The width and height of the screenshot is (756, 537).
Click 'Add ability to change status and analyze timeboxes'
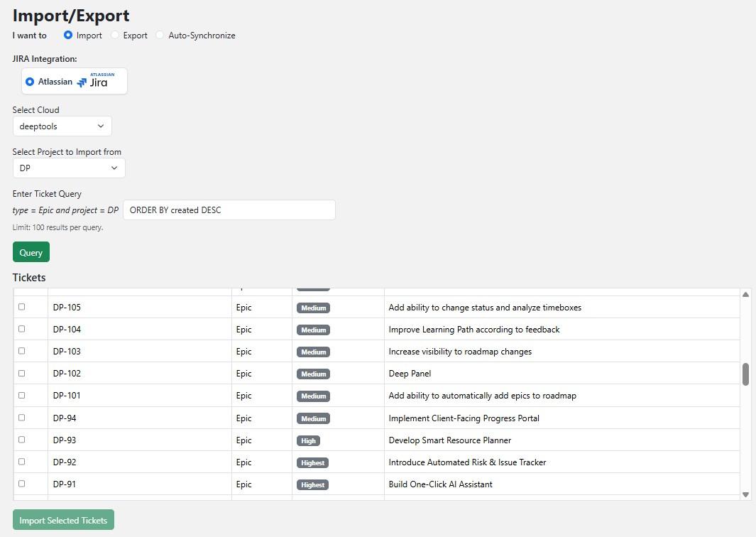pos(485,308)
